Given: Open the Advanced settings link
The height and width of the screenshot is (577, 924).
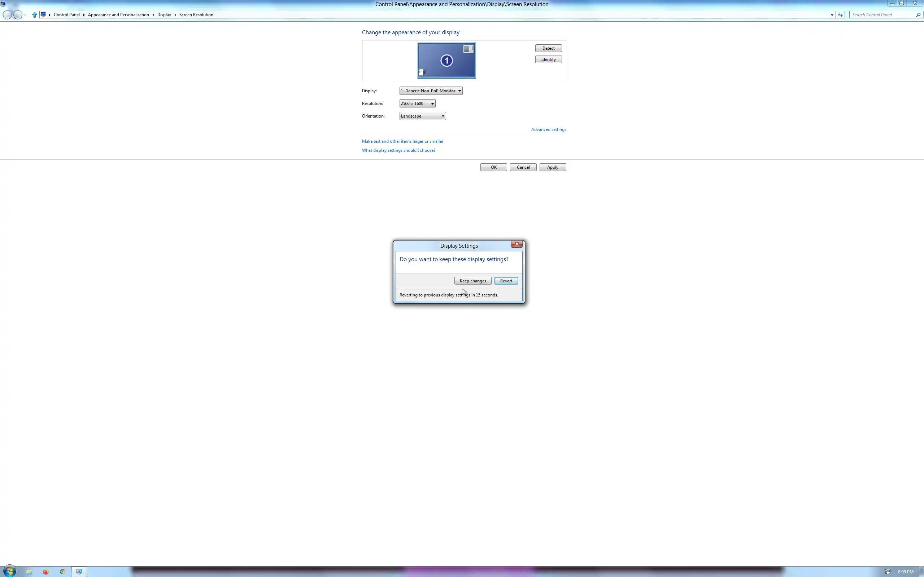Looking at the screenshot, I should click(x=548, y=129).
